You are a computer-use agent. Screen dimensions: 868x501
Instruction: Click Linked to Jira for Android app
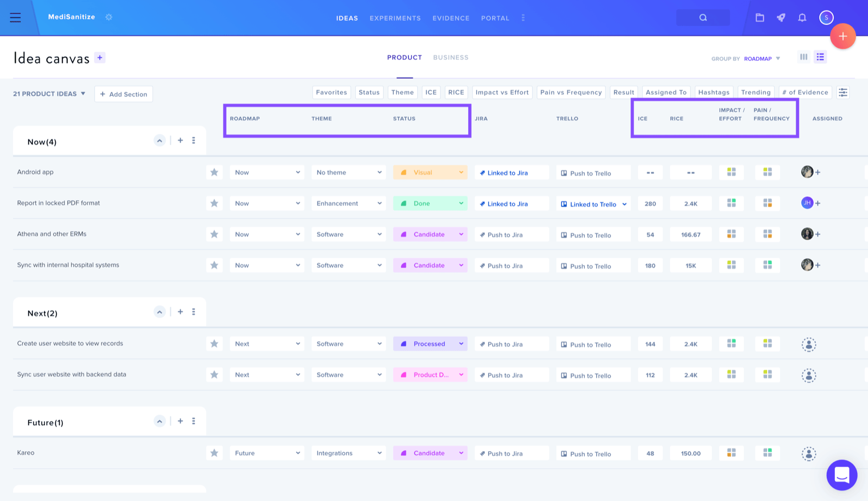coord(512,172)
